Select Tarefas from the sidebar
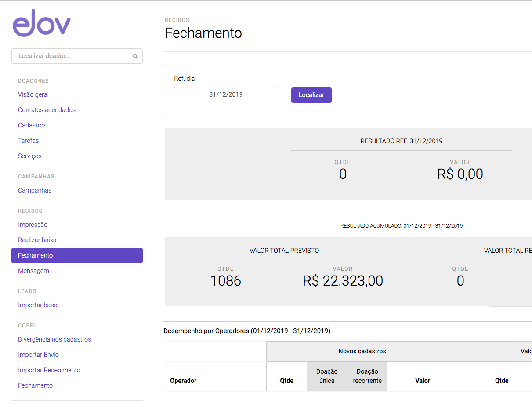This screenshot has height=407, width=532. coord(29,141)
